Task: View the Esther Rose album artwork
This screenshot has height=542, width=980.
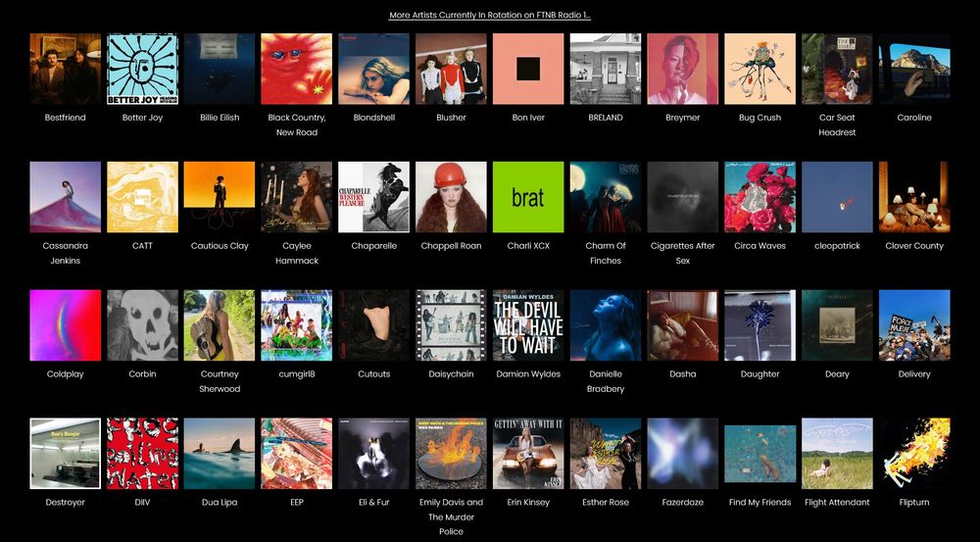Action: coord(606,453)
